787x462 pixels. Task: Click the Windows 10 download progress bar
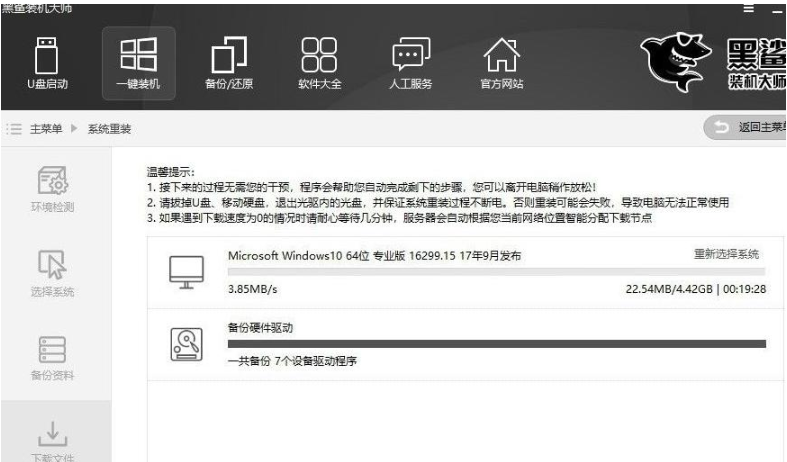[x=496, y=271]
